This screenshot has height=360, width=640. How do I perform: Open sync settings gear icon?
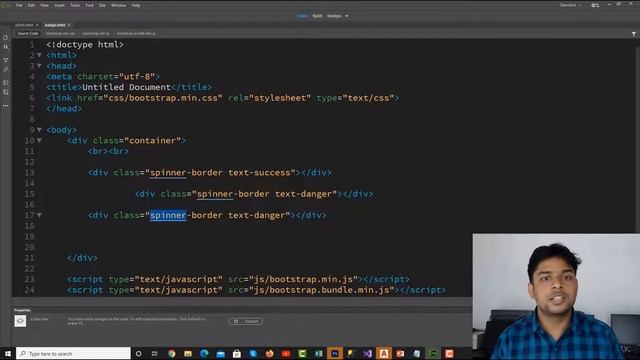[595, 5]
